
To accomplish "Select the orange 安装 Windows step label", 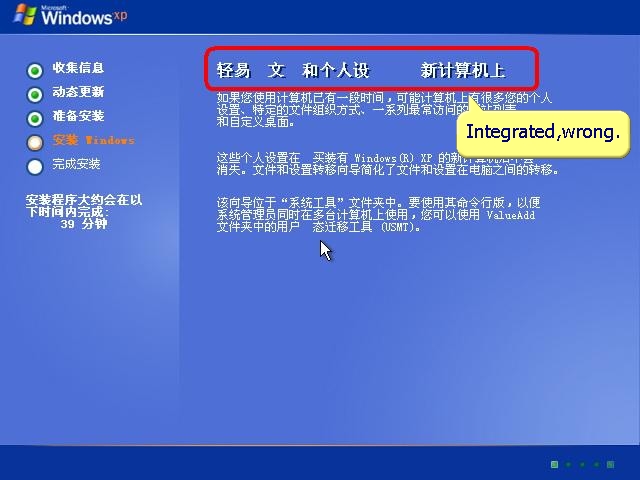I will (x=93, y=140).
